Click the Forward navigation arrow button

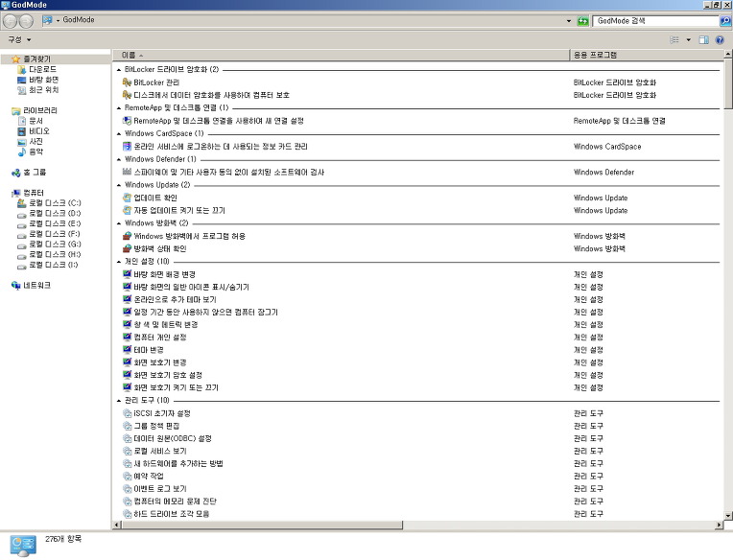[26, 21]
